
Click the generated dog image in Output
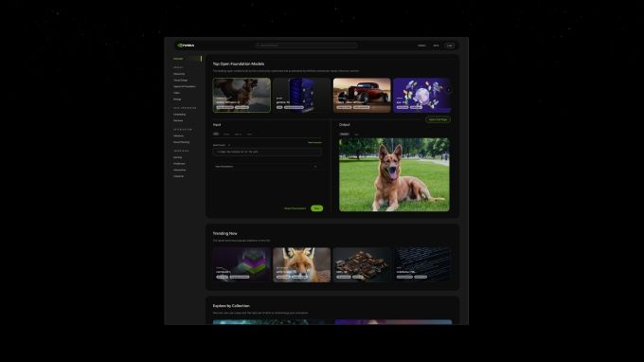click(394, 174)
